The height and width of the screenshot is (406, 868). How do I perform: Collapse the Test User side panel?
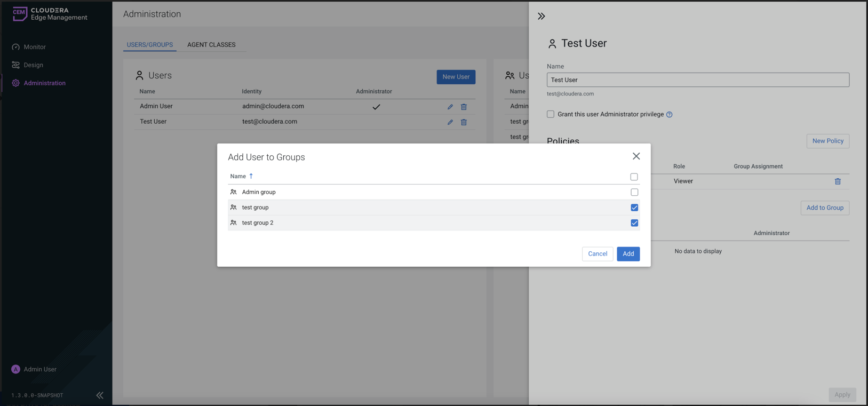[541, 17]
